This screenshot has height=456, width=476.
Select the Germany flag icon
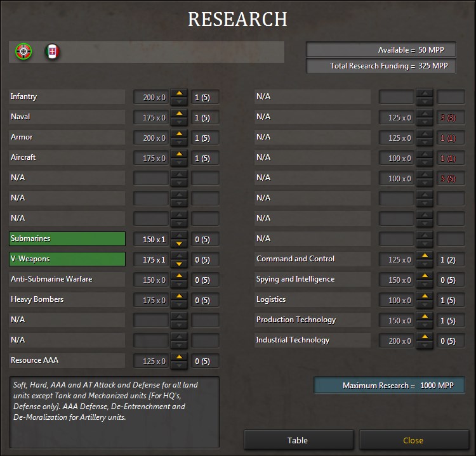(23, 52)
